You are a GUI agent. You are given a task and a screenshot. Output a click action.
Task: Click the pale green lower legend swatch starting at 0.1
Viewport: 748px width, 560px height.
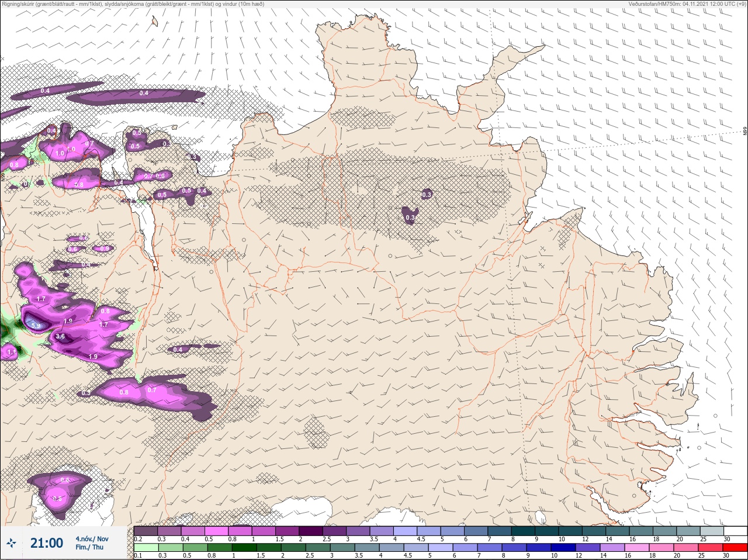click(146, 548)
